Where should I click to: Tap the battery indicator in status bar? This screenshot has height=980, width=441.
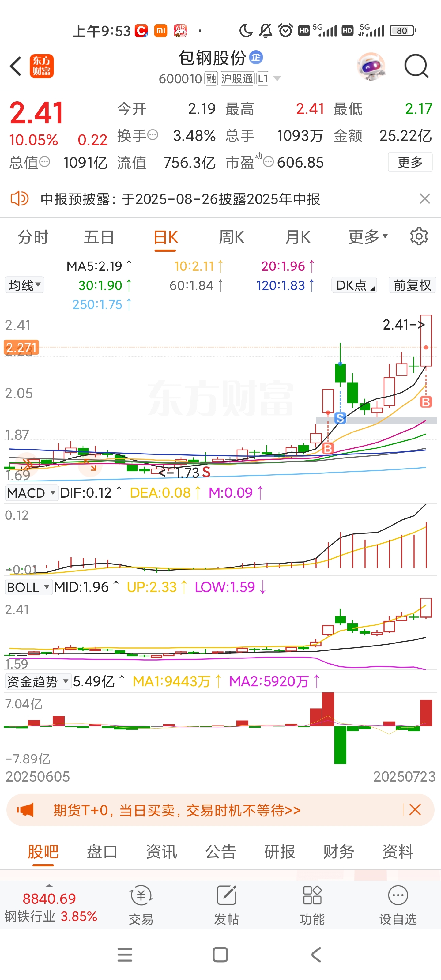403,30
